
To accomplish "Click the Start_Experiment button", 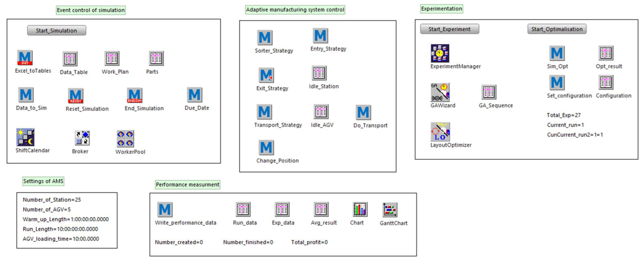I will [x=449, y=29].
